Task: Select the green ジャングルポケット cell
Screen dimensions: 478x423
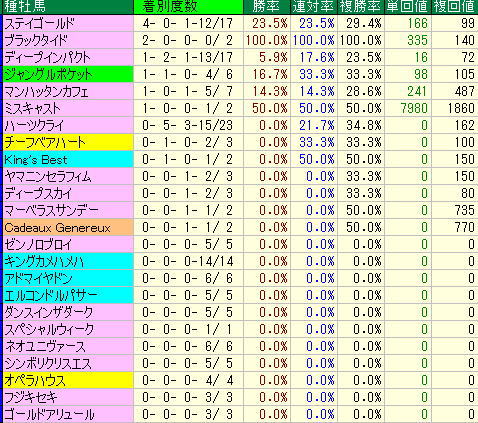Action: click(x=68, y=74)
